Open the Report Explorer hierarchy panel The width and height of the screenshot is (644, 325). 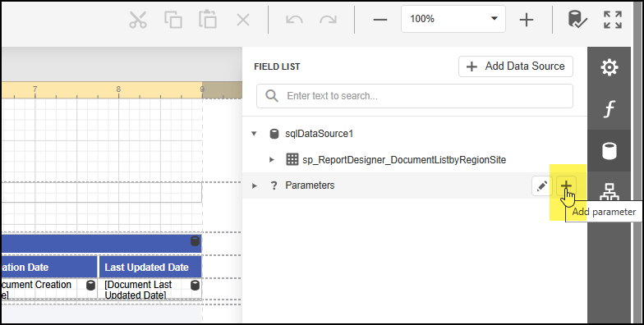[609, 191]
